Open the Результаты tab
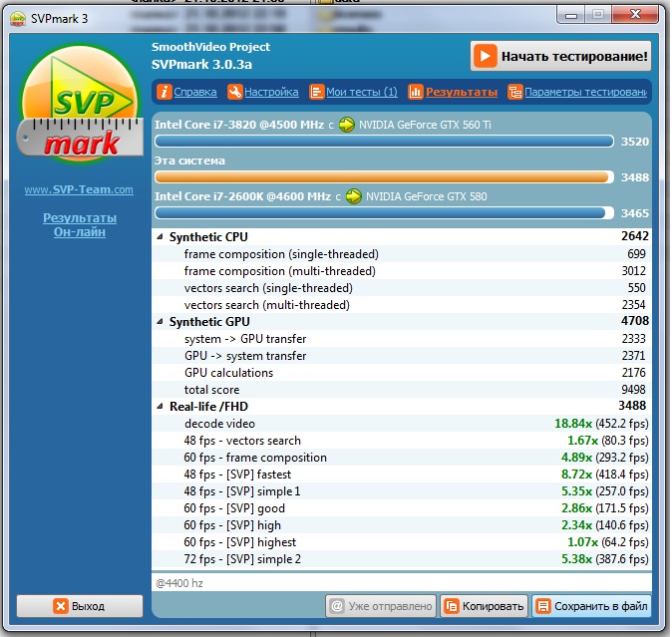 [462, 93]
